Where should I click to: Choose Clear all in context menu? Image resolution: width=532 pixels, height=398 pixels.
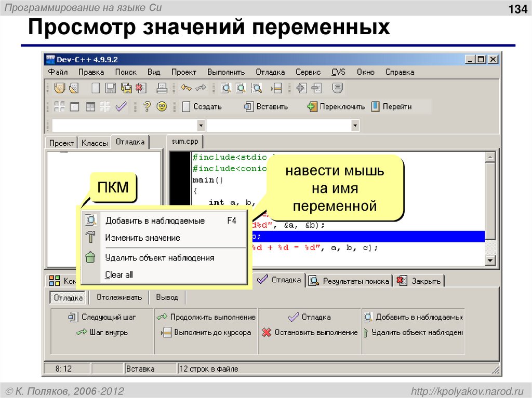point(165,275)
